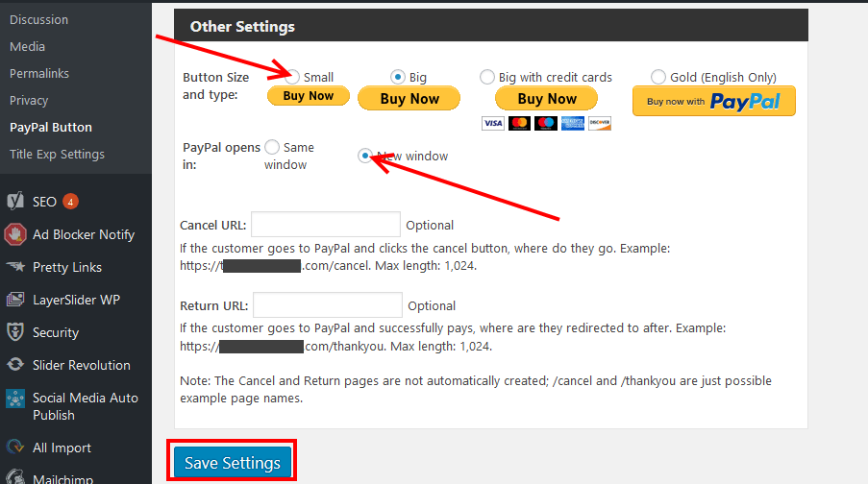Open Title Exp Settings menu item
This screenshot has height=484, width=868.
tap(57, 155)
